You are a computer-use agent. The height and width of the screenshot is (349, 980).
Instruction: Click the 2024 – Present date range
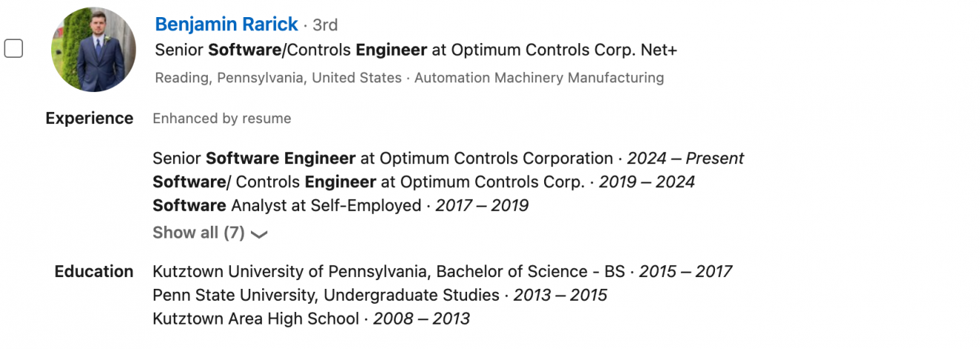click(x=685, y=159)
